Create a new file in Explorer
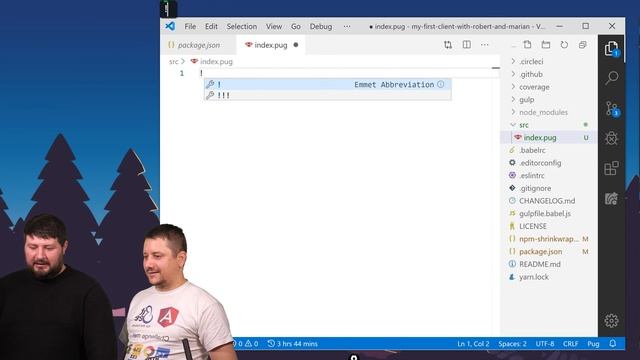This screenshot has height=360, width=640. click(527, 44)
